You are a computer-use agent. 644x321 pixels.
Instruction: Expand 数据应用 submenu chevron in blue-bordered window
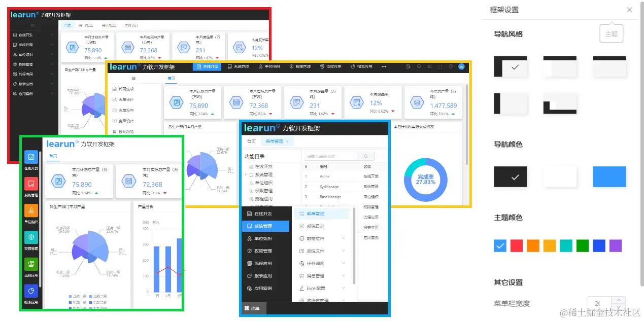(x=344, y=238)
